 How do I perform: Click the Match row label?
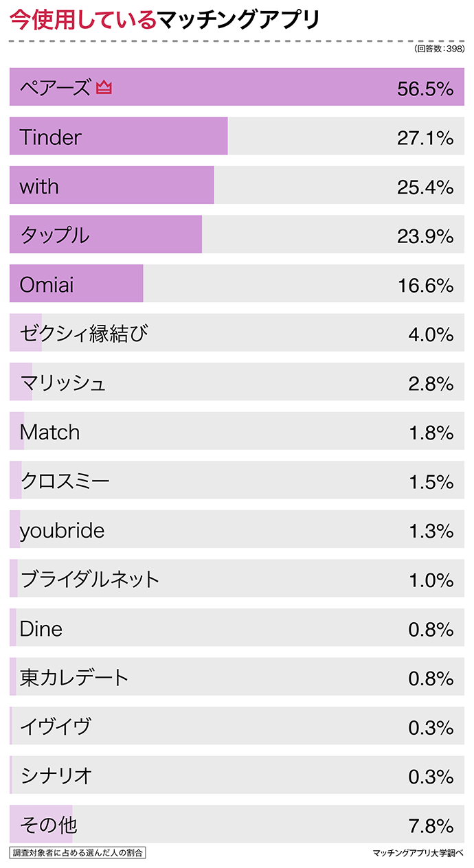pyautogui.click(x=49, y=433)
